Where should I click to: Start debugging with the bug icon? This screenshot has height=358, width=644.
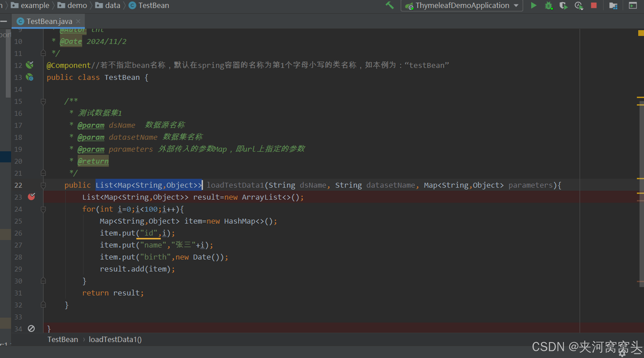coord(548,6)
